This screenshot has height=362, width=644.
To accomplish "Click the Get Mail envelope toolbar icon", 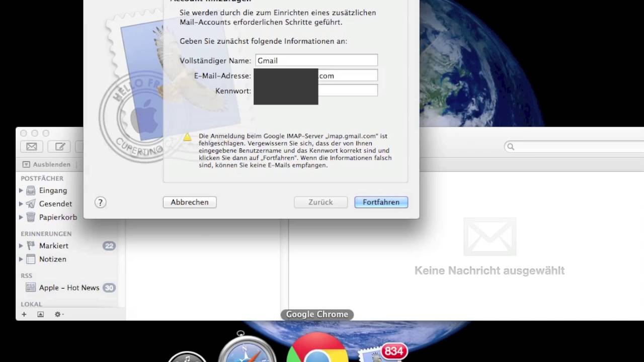I will coord(31,146).
